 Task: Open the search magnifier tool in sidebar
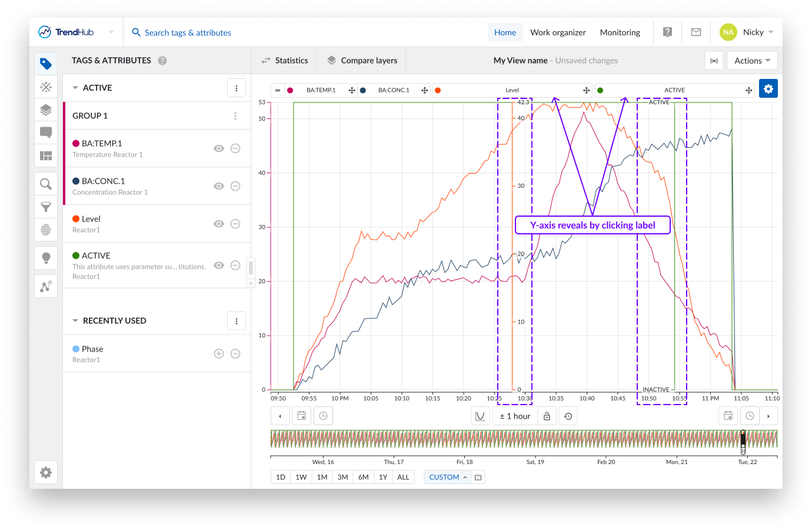(46, 184)
